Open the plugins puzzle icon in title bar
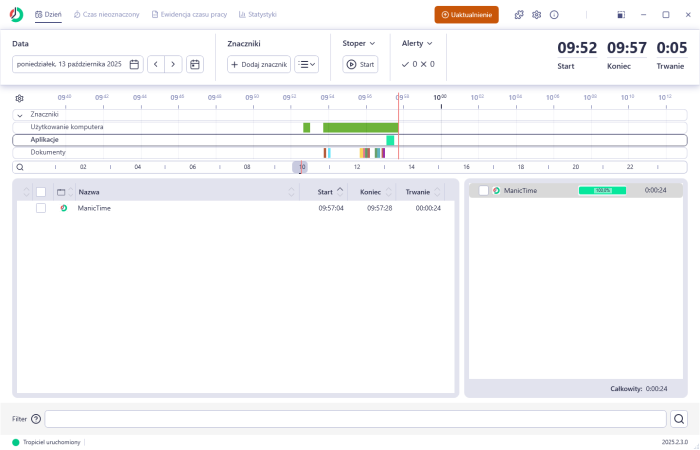Viewport: 700px width, 450px height. (519, 15)
